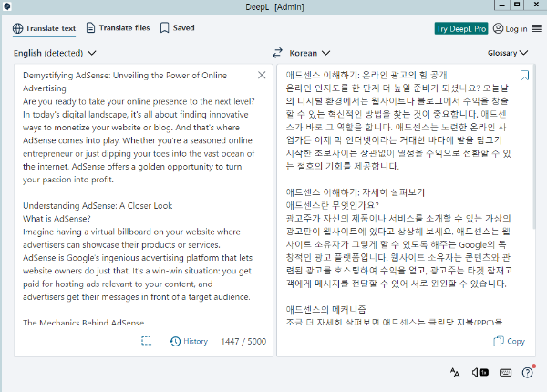Image resolution: width=547 pixels, height=392 pixels.
Task: Click 'What is AdSense?' line
Action: (57, 219)
